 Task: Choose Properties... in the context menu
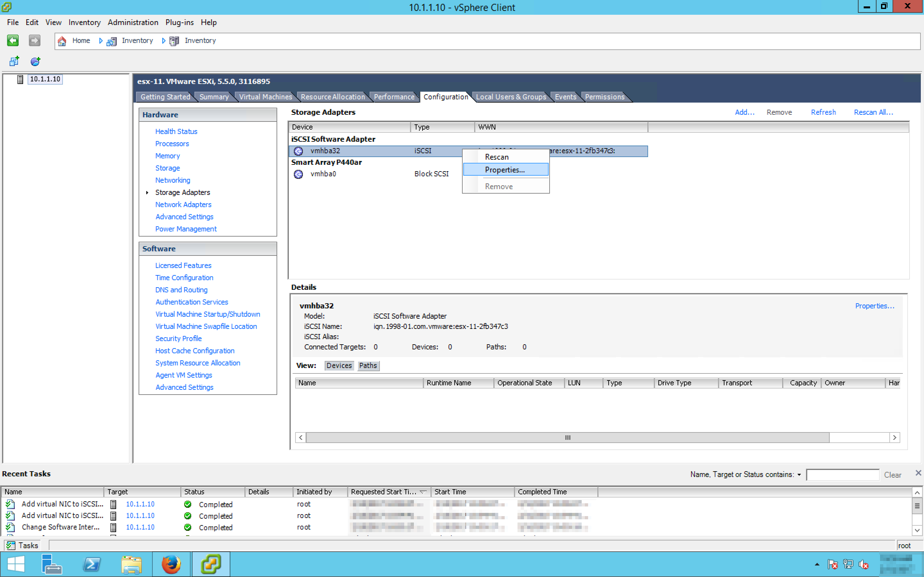pyautogui.click(x=505, y=170)
